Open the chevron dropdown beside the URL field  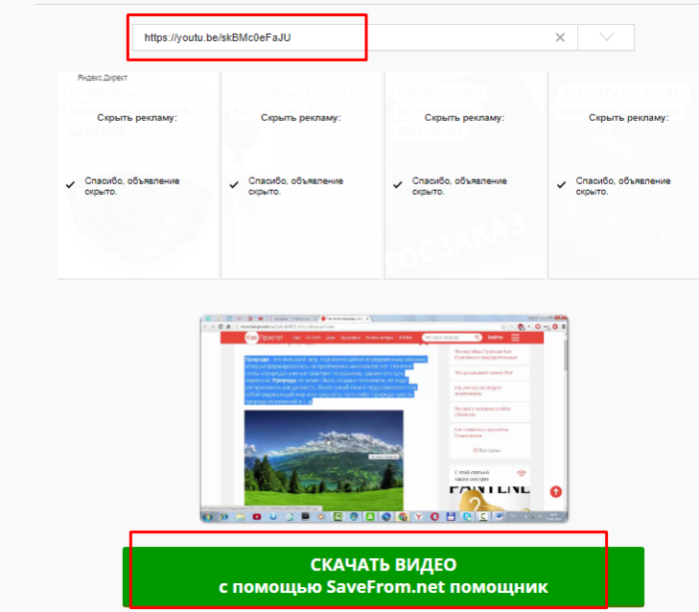(606, 37)
